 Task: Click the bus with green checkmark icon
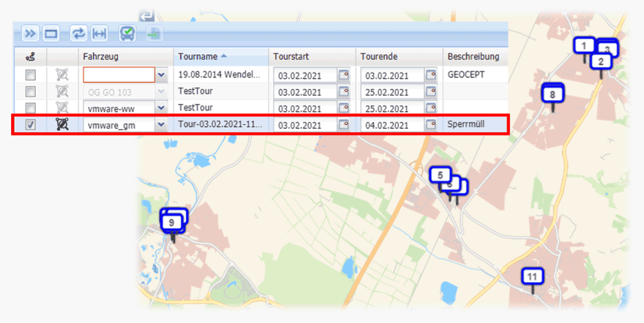(x=128, y=34)
